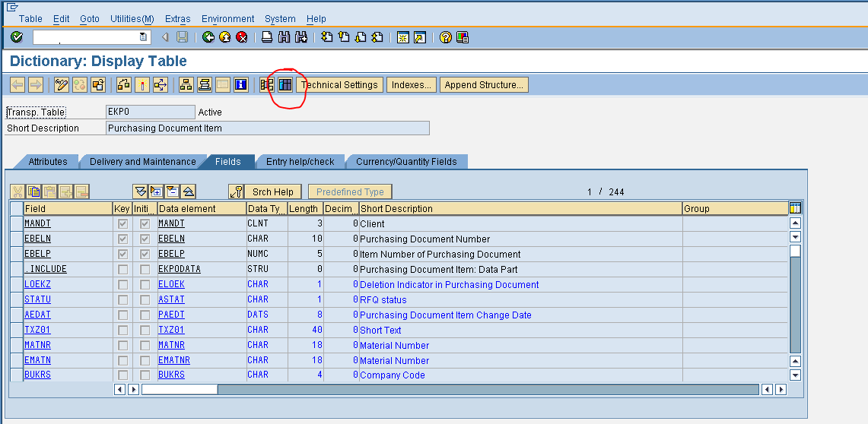Open the EKPODATA data element link
Viewport: 868px width, 424px height.
click(x=180, y=269)
